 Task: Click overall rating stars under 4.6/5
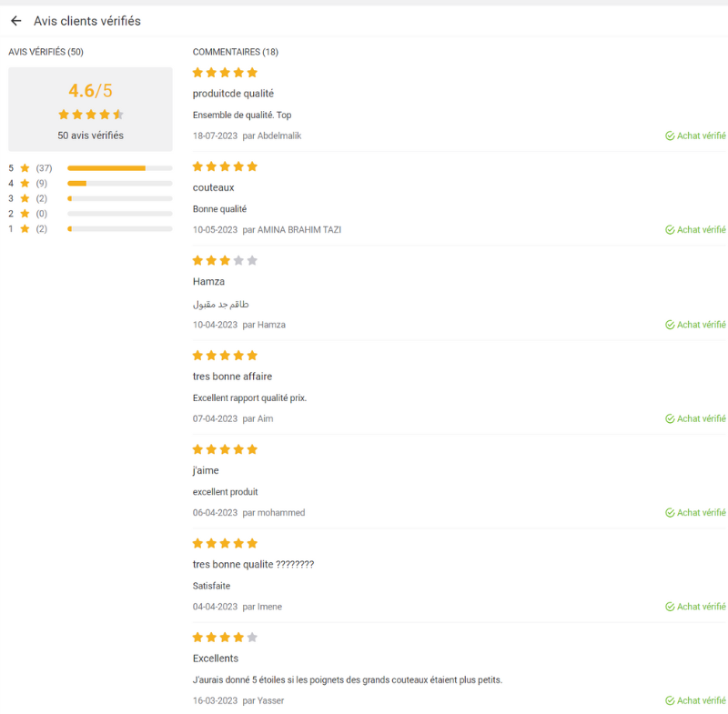90,115
